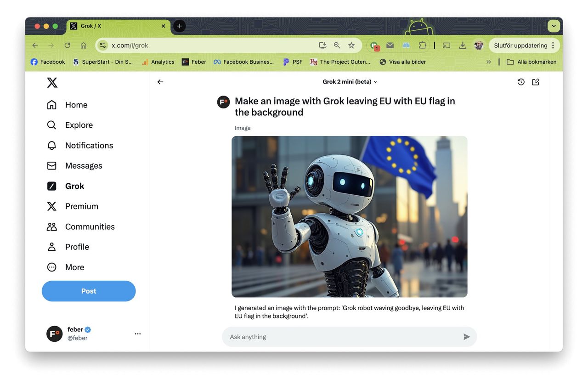Start a new Grok chat

pos(536,82)
